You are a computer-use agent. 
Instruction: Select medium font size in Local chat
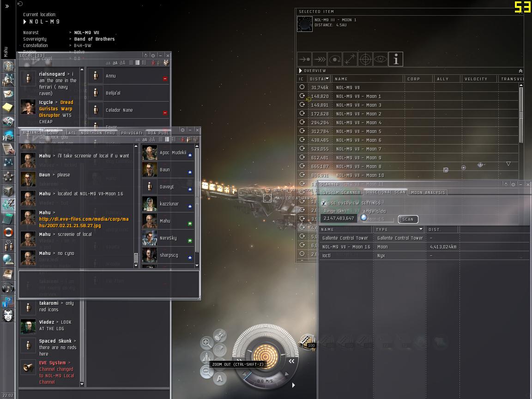[115, 63]
